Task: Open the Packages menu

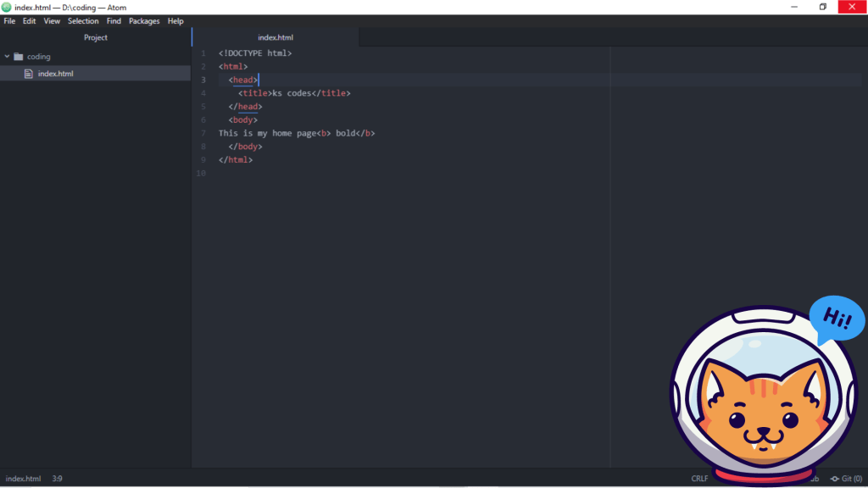Action: pos(144,21)
